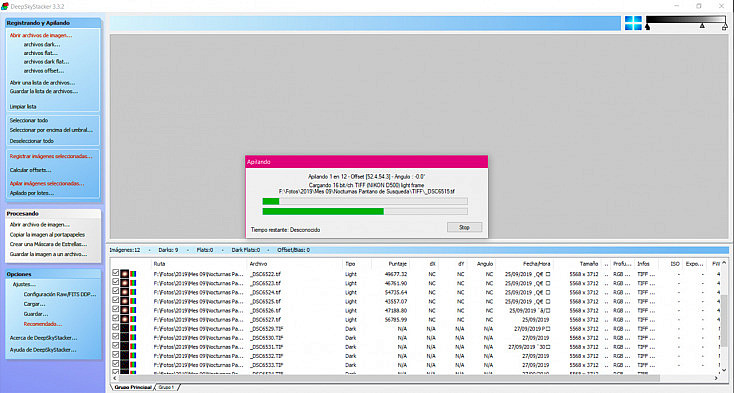The height and width of the screenshot is (393, 734).
Task: Uncheck the _DSC6533.TIF dark frame checkbox
Action: (116, 364)
